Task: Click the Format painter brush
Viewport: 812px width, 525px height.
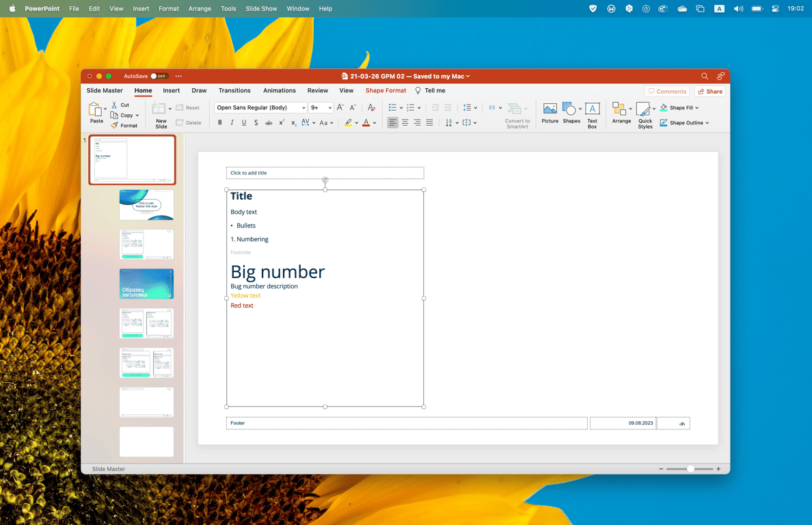Action: pyautogui.click(x=114, y=125)
